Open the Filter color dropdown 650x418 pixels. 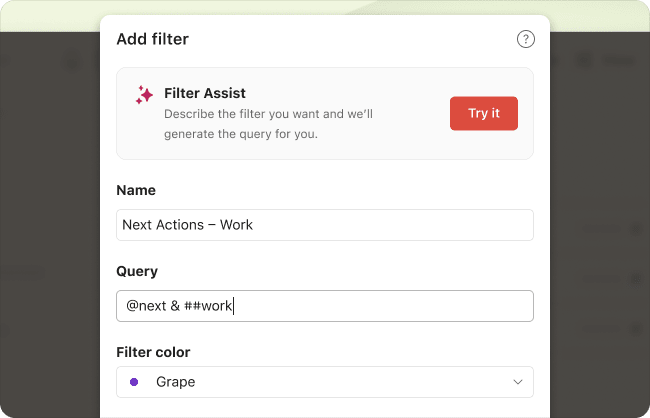coord(325,382)
